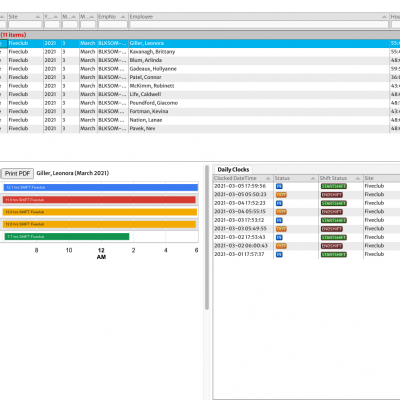Open the Daily Clocks tab
Viewport: 400px width, 400px height.
[x=233, y=169]
